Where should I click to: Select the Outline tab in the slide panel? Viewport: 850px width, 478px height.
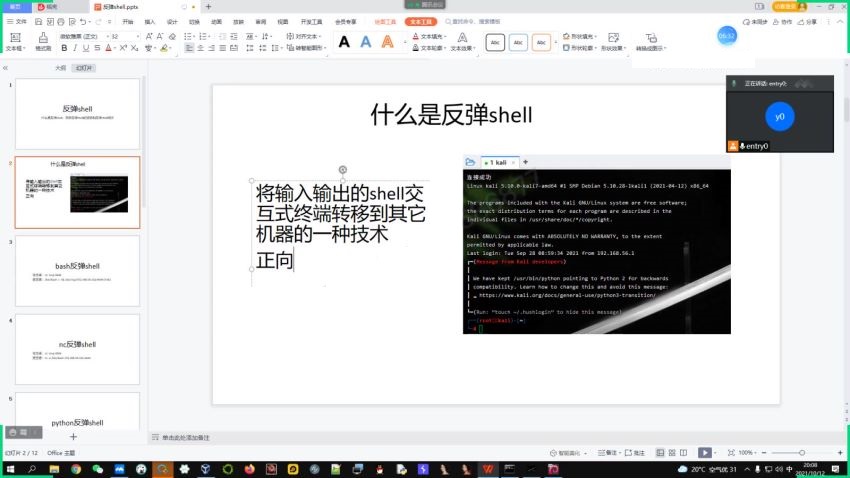click(x=60, y=68)
